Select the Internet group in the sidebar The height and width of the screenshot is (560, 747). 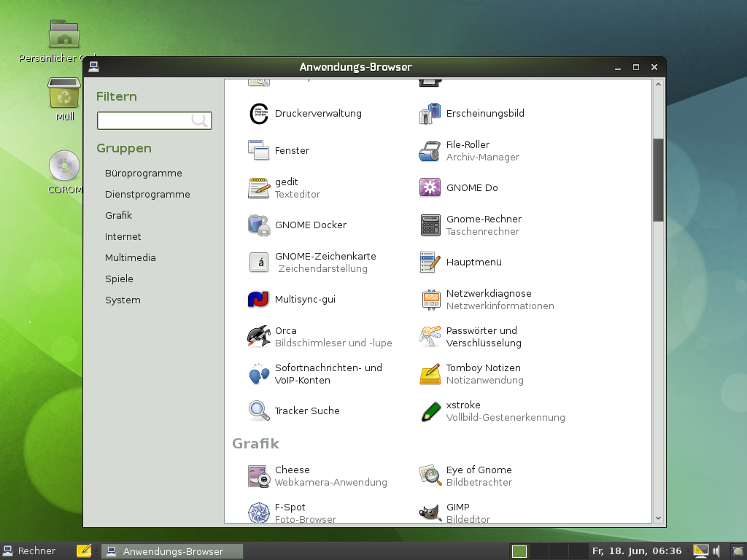[123, 236]
